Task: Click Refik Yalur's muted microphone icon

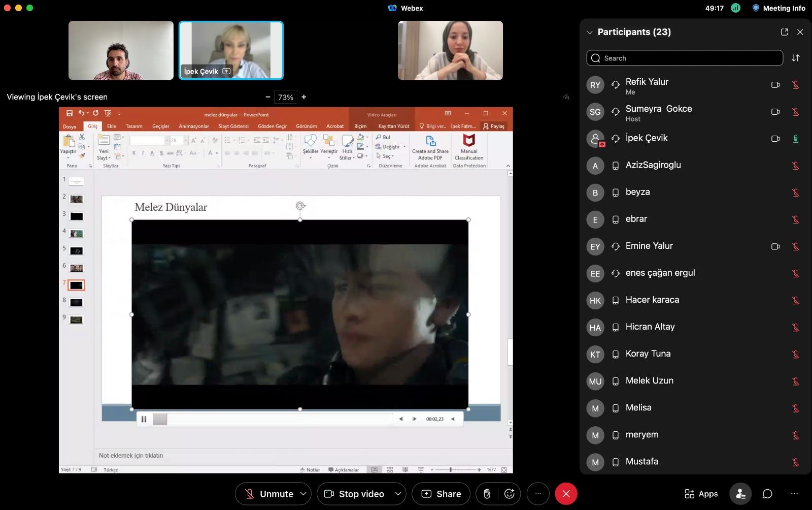Action: [x=796, y=85]
